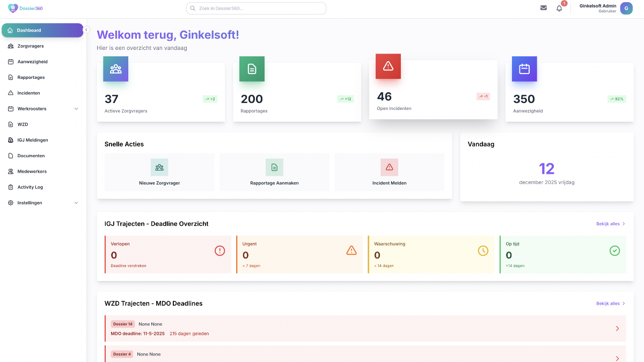Open the user avatar account menu

(626, 8)
